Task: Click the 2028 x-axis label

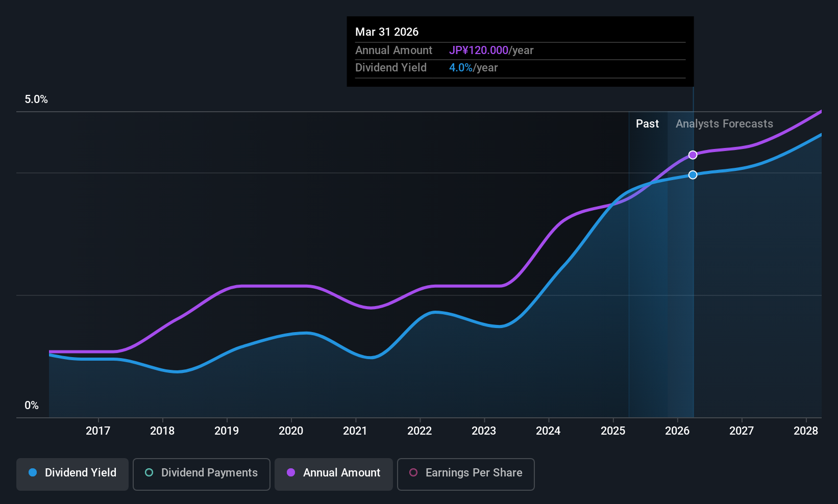Action: click(x=806, y=431)
